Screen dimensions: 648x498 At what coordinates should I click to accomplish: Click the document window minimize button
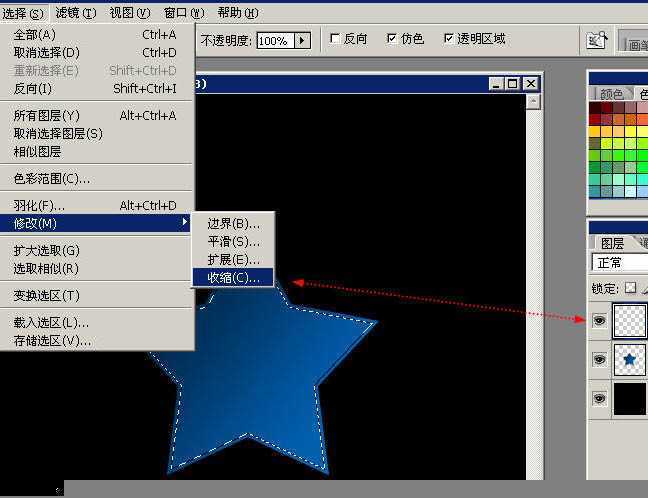tap(496, 84)
